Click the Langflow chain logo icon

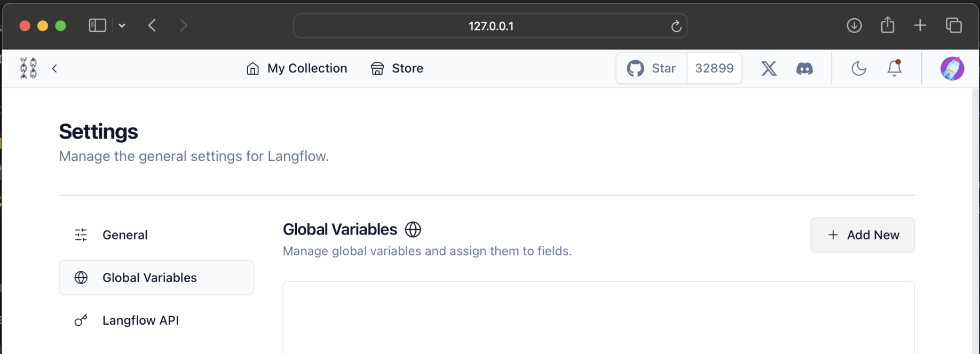click(28, 68)
